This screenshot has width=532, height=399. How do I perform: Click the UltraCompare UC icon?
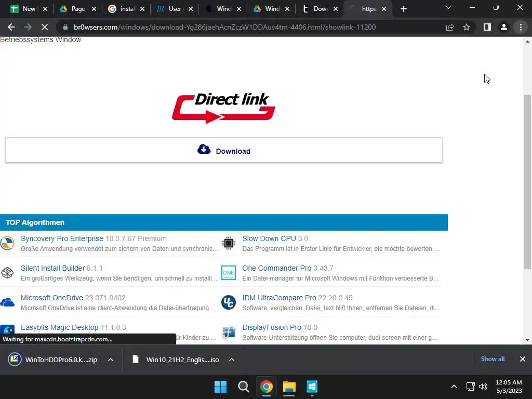229,302
